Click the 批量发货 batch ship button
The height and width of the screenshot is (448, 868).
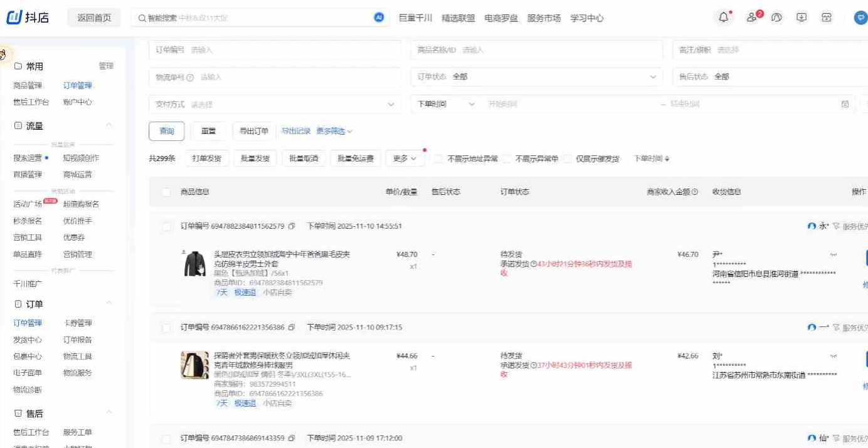(255, 159)
